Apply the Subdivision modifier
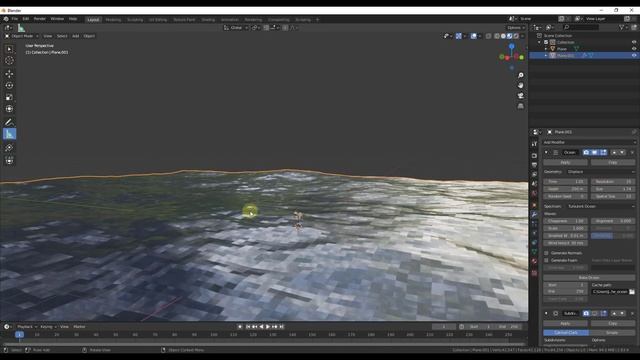640x360 pixels. 565,323
